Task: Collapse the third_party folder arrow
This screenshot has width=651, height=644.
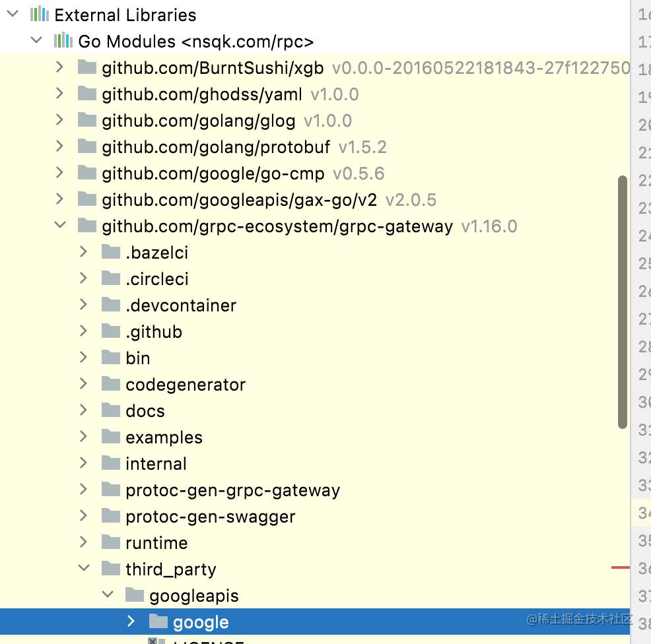Action: [84, 567]
